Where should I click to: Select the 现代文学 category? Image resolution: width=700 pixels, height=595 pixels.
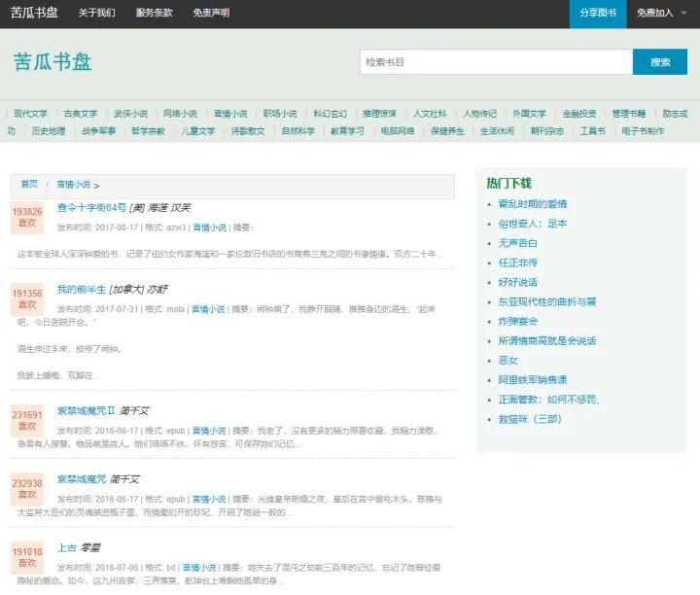point(30,114)
